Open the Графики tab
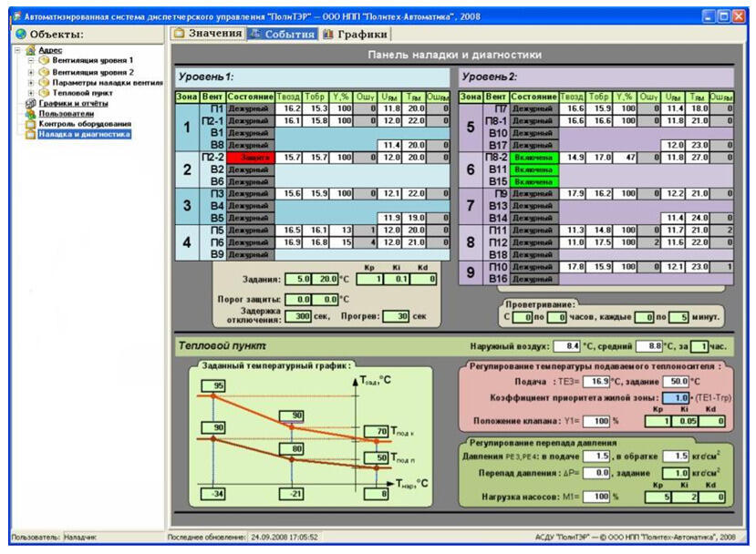This screenshot has width=756, height=554. click(x=356, y=35)
